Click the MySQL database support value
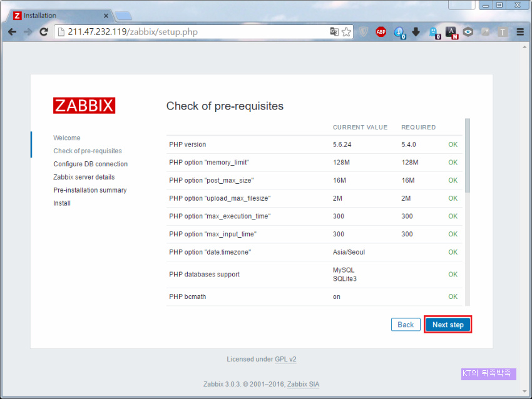 [344, 270]
